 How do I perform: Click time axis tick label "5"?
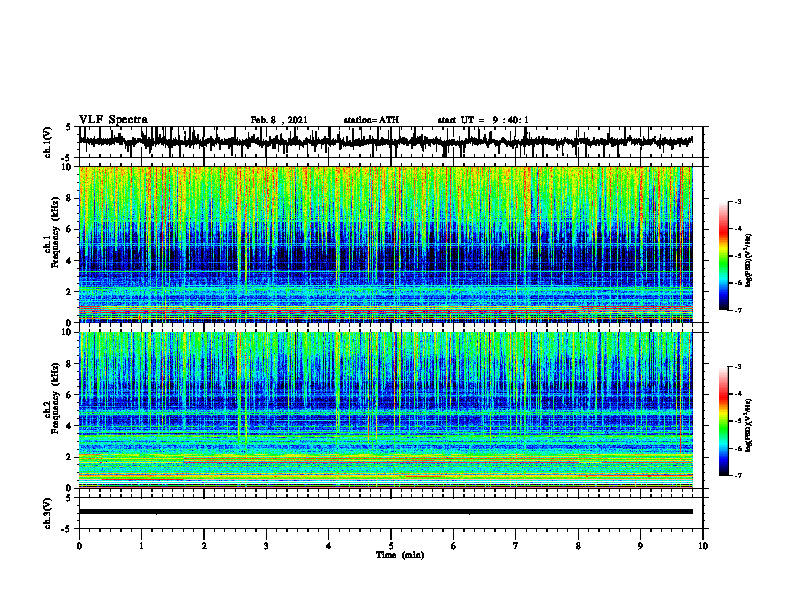(391, 546)
